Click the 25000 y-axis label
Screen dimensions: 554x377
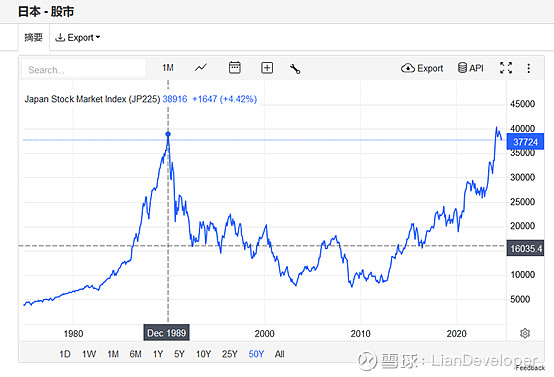pos(523,202)
